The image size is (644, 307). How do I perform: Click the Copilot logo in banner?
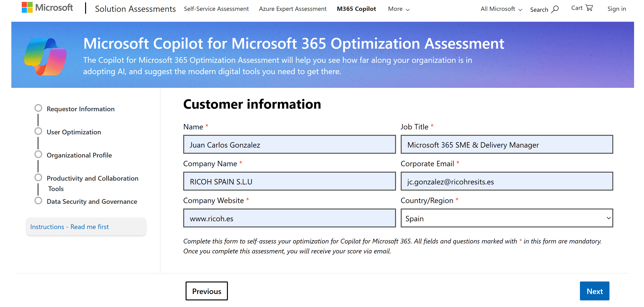[x=45, y=57]
